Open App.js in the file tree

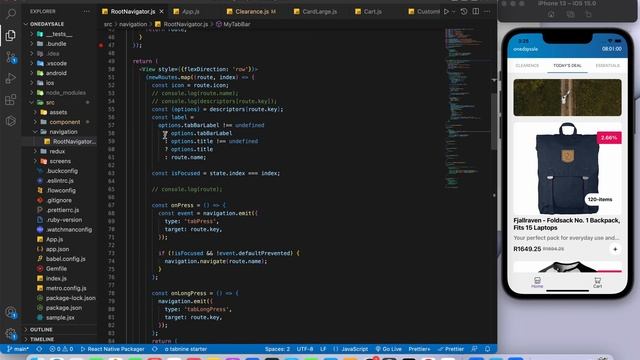click(x=54, y=240)
